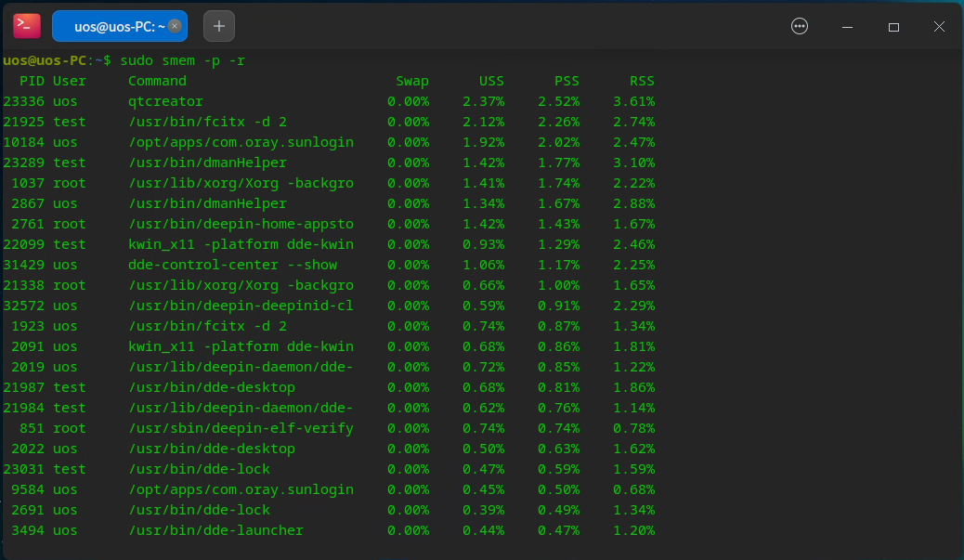The height and width of the screenshot is (560, 964).
Task: Click the prompt 'uos@uos-PC' in the terminal
Action: pos(45,60)
